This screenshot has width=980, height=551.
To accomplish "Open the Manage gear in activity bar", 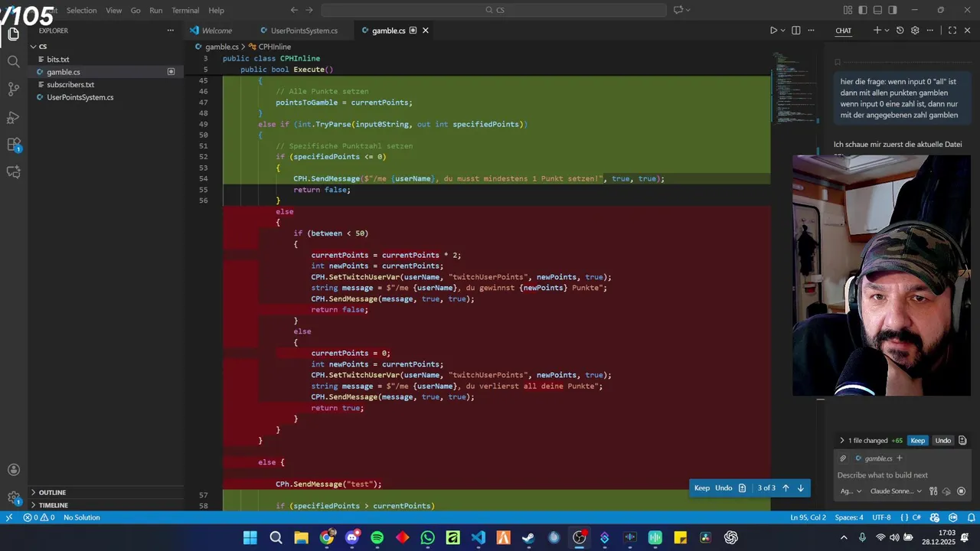I will pos(13,497).
